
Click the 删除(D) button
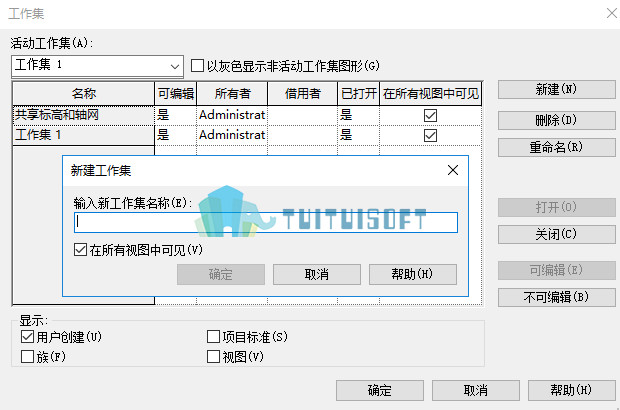point(557,120)
